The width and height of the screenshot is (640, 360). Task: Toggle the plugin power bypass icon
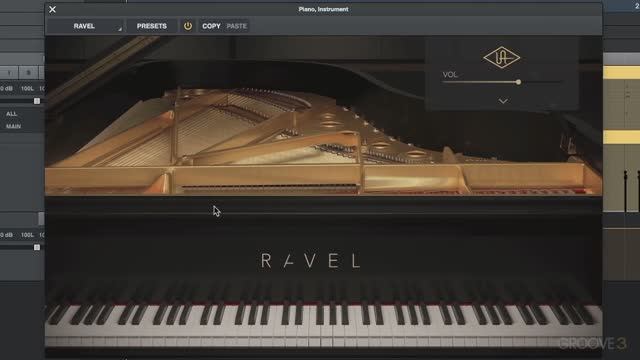[x=188, y=26]
